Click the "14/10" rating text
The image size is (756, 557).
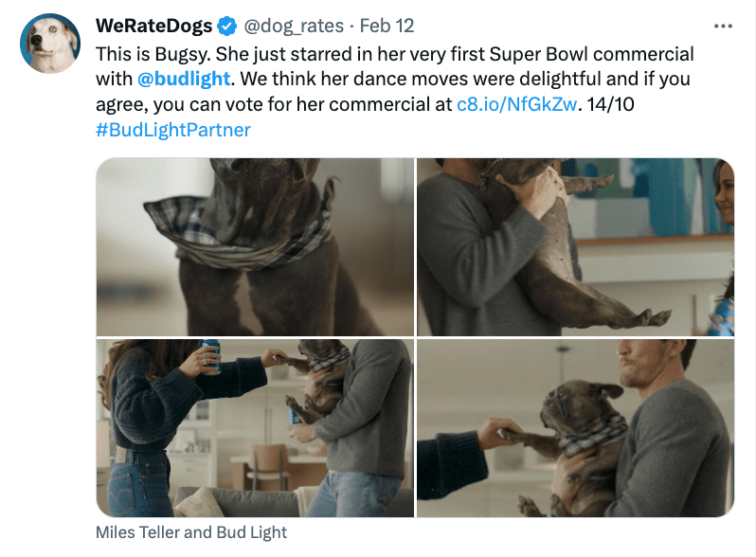tap(610, 103)
